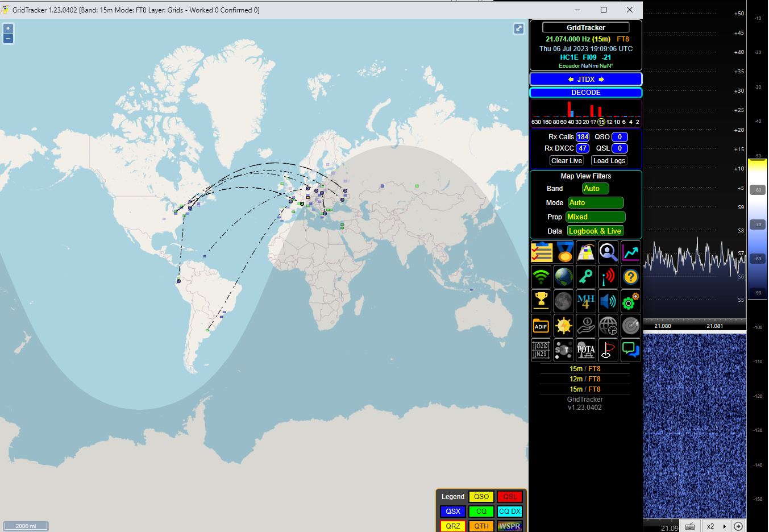Open settings via green gears icon

point(630,301)
